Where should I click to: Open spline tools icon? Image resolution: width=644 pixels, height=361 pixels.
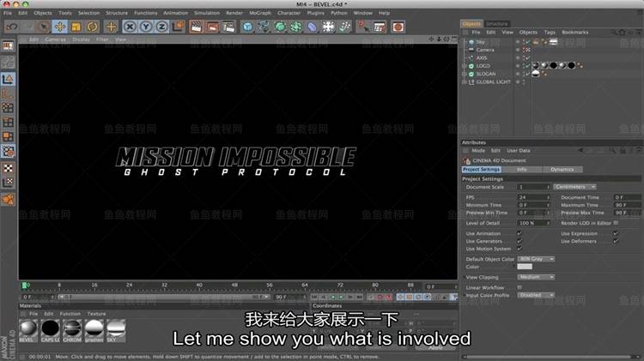(264, 27)
